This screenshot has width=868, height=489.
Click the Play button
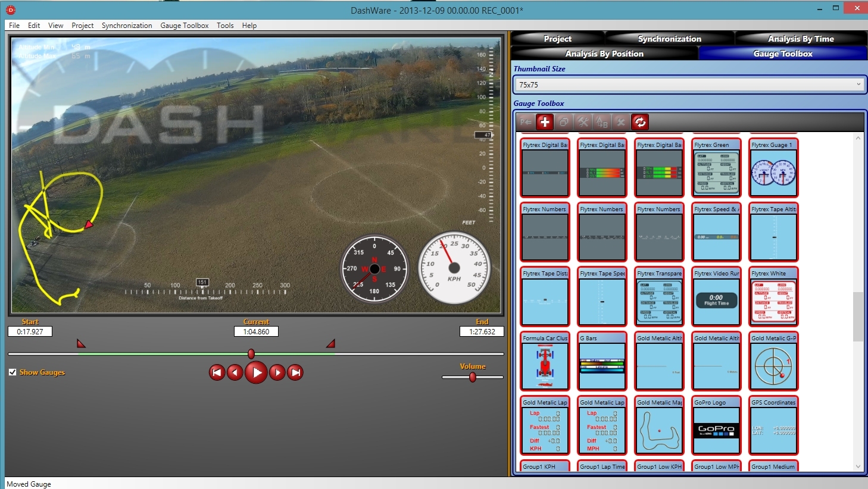coord(256,372)
